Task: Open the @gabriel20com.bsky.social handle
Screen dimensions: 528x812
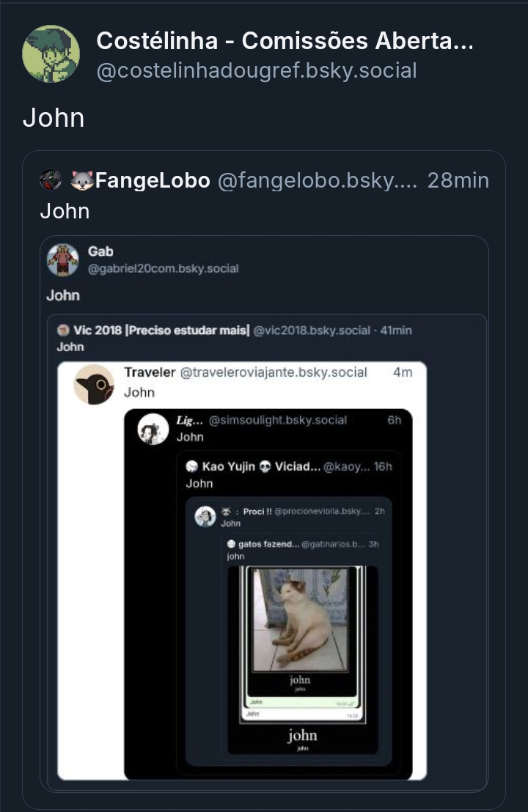Action: 163,269
